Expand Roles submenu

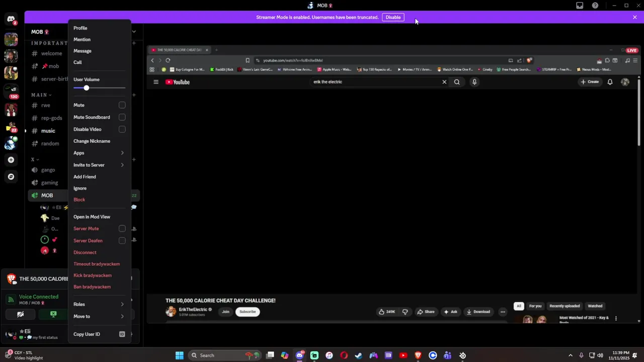[x=122, y=304]
